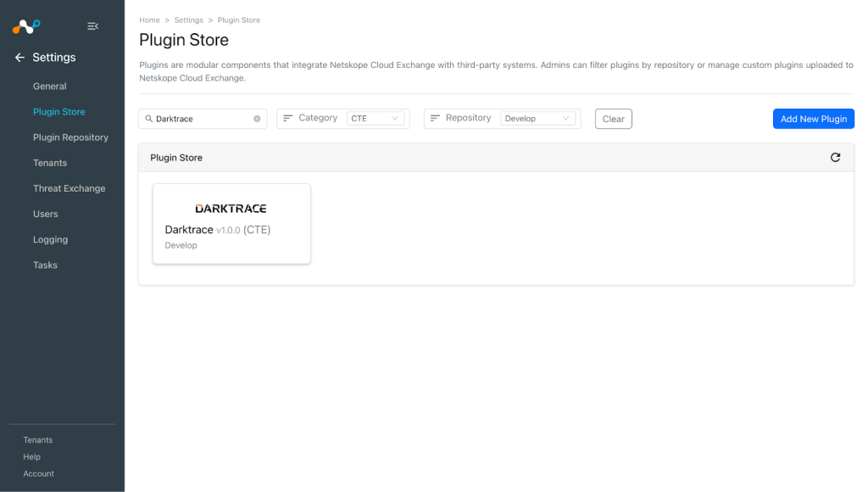Open General settings
868x492 pixels.
click(50, 87)
